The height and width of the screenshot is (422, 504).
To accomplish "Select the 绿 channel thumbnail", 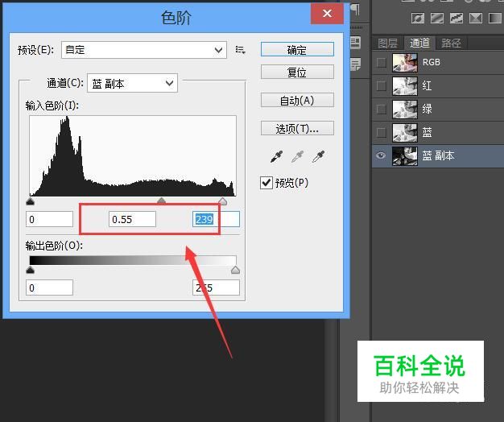I will [x=405, y=109].
